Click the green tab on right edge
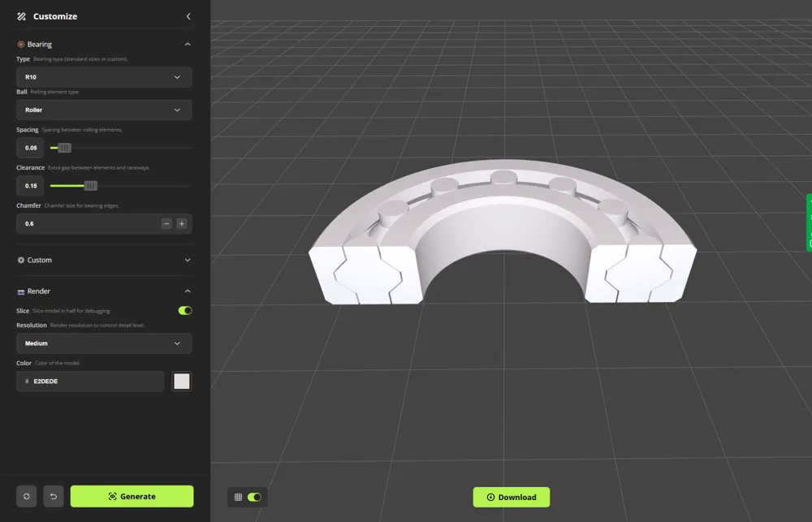This screenshot has width=812, height=522. (x=808, y=222)
